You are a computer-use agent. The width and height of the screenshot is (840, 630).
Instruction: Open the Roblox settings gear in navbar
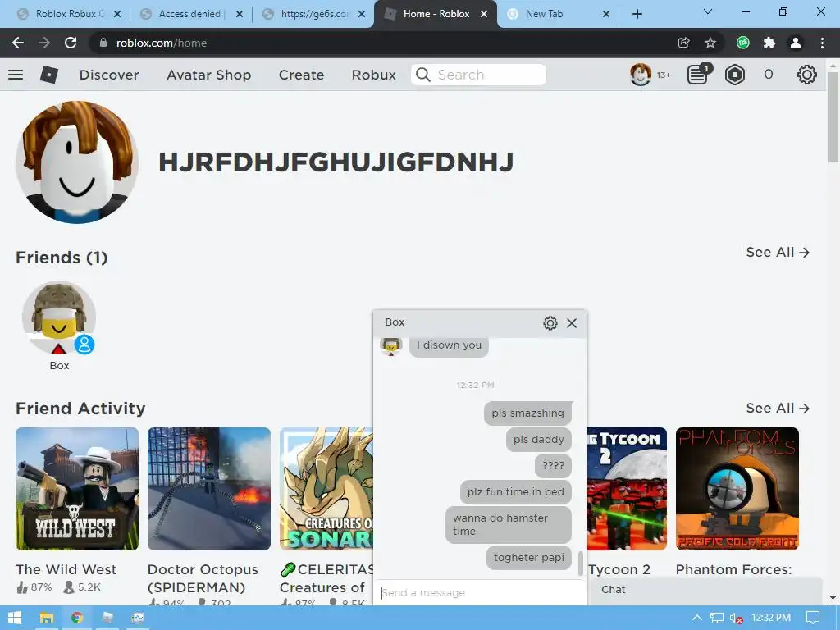click(x=807, y=75)
